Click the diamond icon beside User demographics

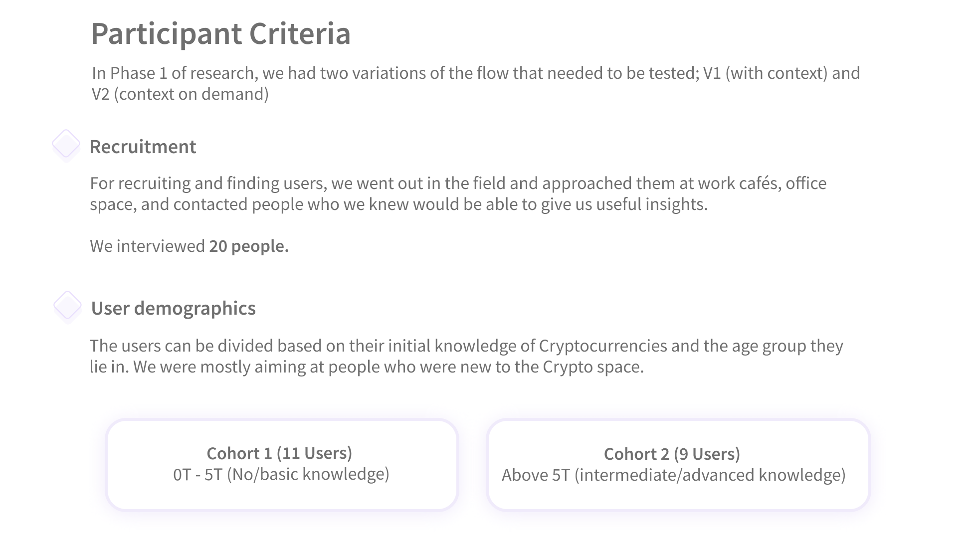(67, 306)
